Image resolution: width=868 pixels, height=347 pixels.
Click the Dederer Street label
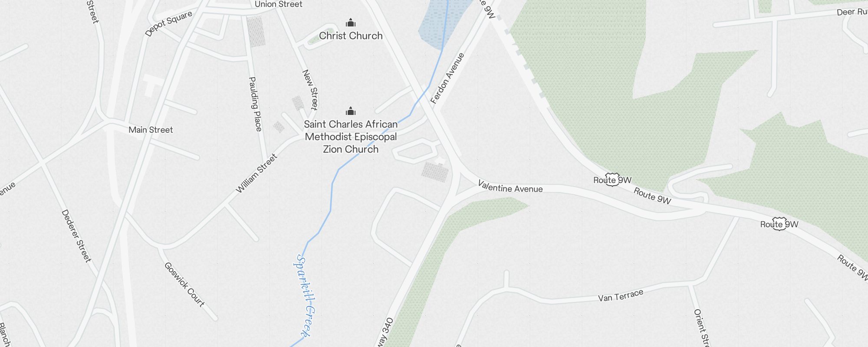point(76,236)
